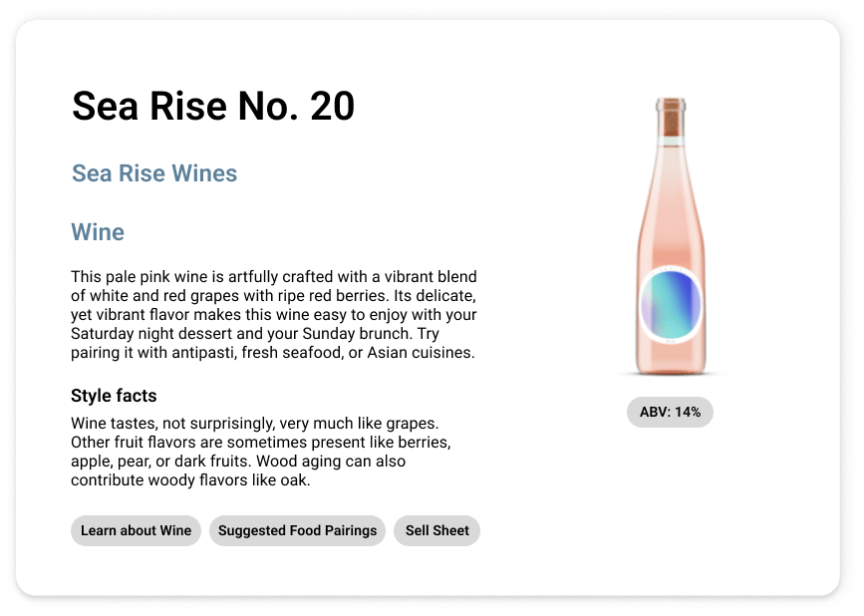Click the word "oak" in style facts
This screenshot has height=616, width=864.
pos(296,480)
